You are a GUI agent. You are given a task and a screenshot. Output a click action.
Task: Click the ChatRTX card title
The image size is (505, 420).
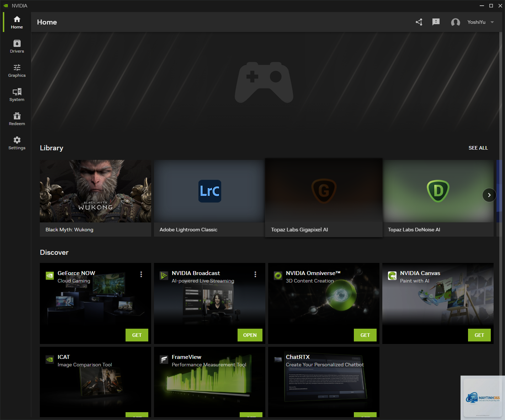click(x=298, y=357)
